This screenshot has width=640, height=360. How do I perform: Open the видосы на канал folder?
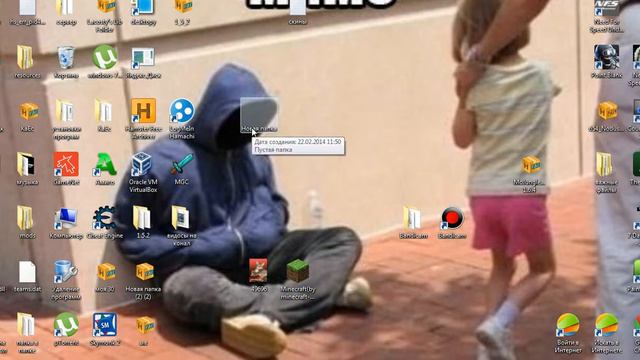pyautogui.click(x=182, y=225)
